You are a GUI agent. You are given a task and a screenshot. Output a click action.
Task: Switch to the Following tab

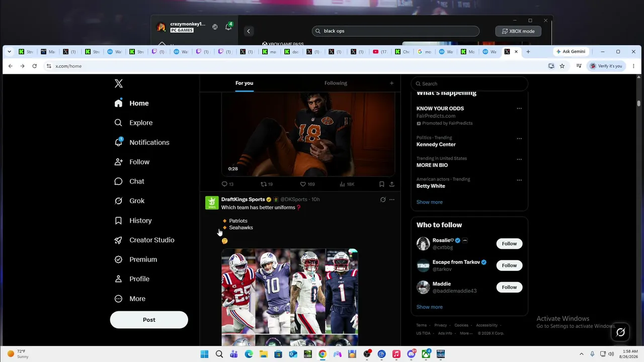(336, 83)
